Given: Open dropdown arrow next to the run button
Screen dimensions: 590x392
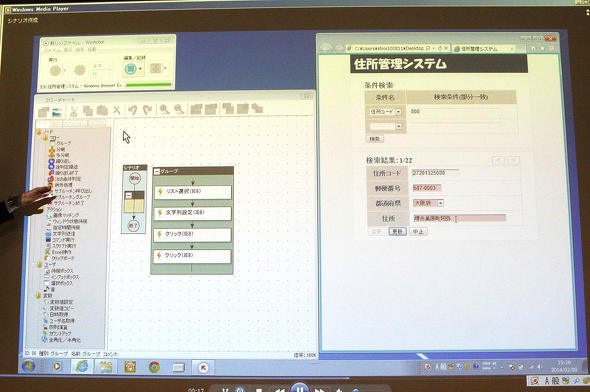Looking at the screenshot, I should click(64, 70).
